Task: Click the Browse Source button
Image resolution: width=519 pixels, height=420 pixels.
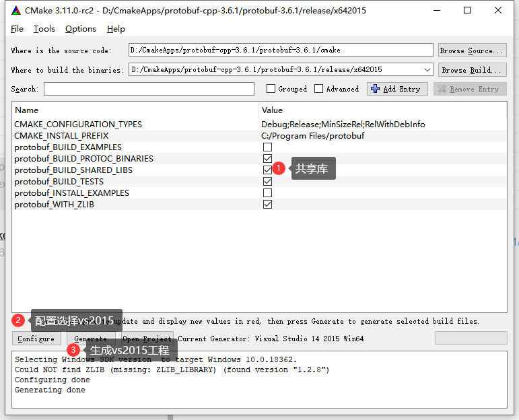Action: click(x=472, y=50)
